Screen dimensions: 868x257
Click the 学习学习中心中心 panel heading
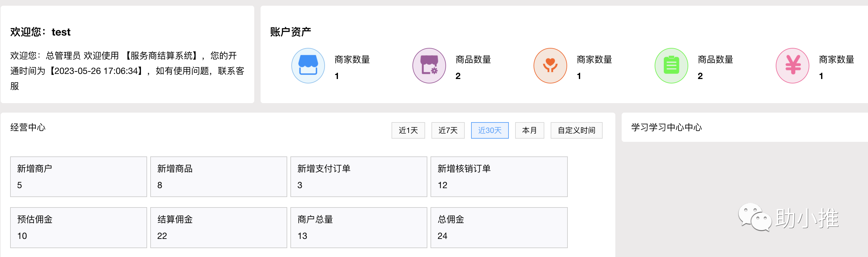pyautogui.click(x=666, y=128)
